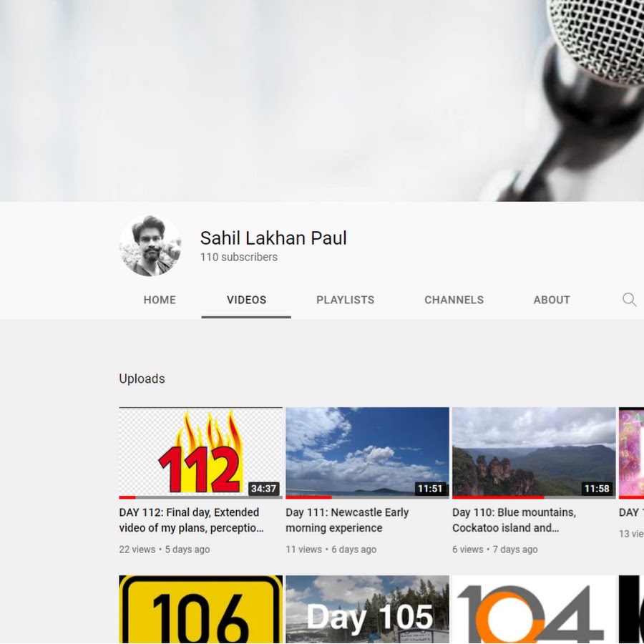Screen dimensions: 644x644
Task: Open 'Day 110: Blue mountains, Cockatoo island' title
Action: [x=514, y=520]
